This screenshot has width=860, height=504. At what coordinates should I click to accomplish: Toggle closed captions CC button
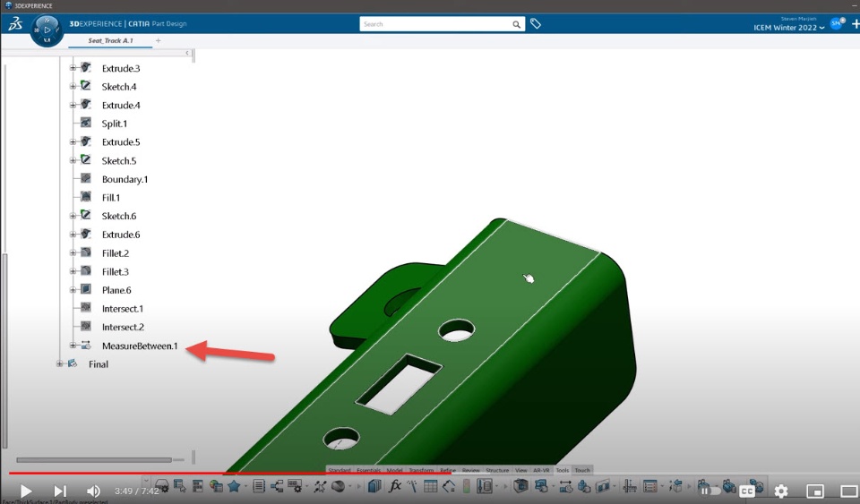coord(746,491)
